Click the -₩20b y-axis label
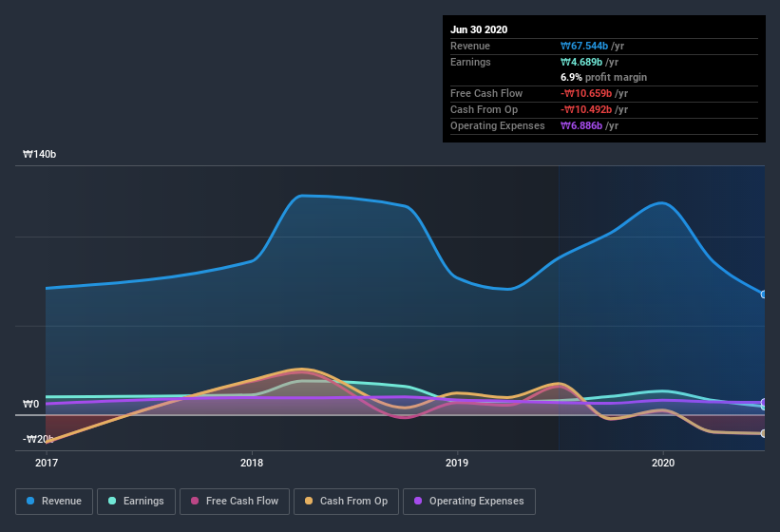This screenshot has width=780, height=532. coord(38,439)
